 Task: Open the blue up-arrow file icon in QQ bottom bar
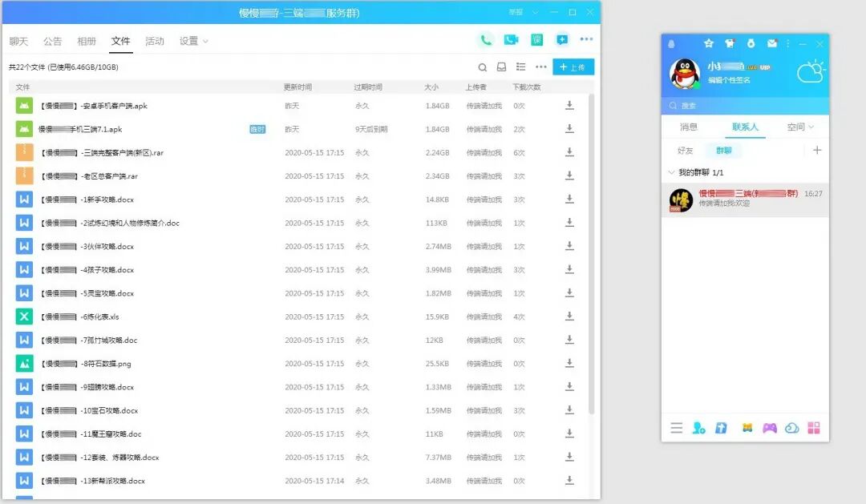pyautogui.click(x=721, y=428)
